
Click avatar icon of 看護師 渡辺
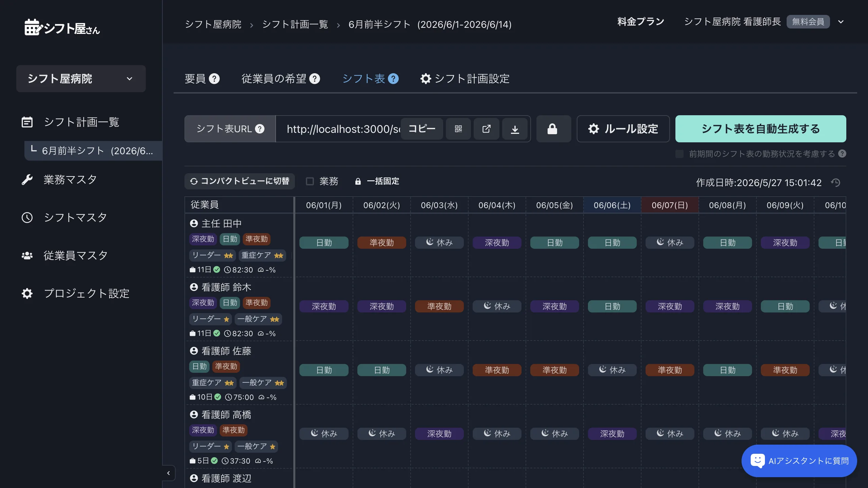[x=194, y=478]
